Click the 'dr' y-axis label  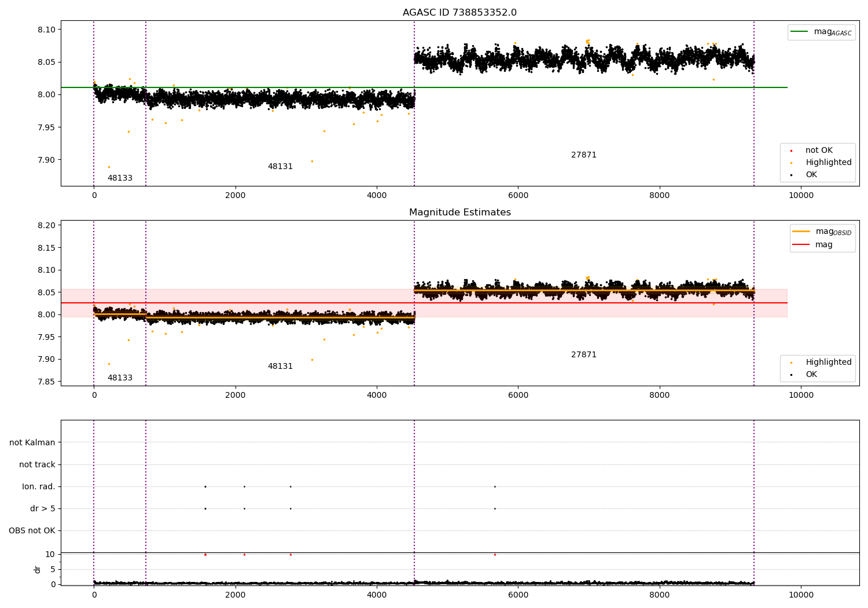point(38,569)
